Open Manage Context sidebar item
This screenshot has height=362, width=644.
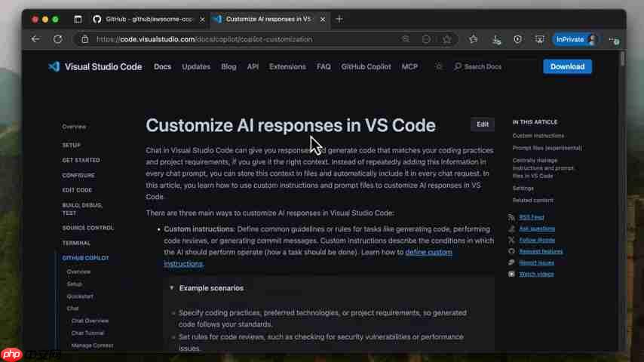(x=92, y=345)
